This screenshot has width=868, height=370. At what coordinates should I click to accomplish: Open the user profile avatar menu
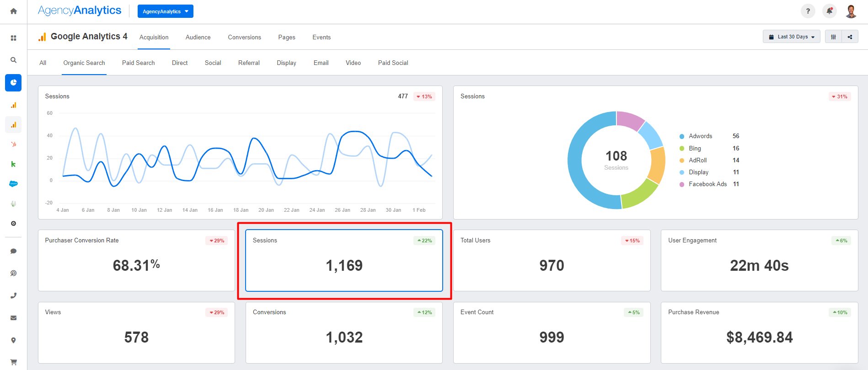[x=851, y=11]
